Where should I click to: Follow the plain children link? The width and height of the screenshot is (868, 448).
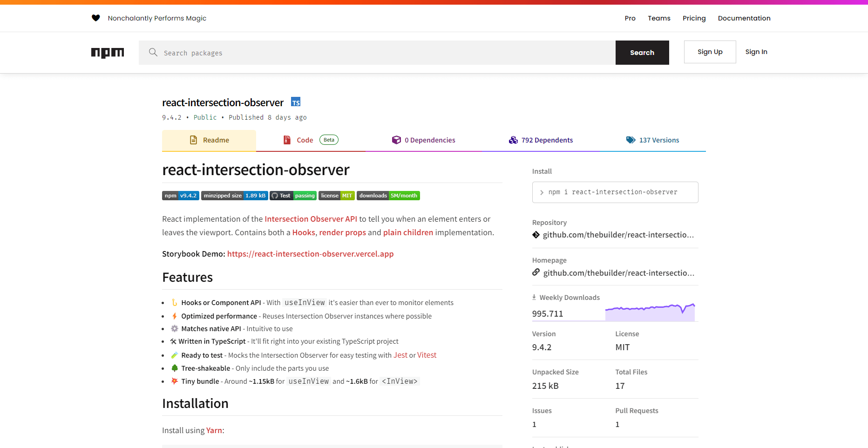408,232
